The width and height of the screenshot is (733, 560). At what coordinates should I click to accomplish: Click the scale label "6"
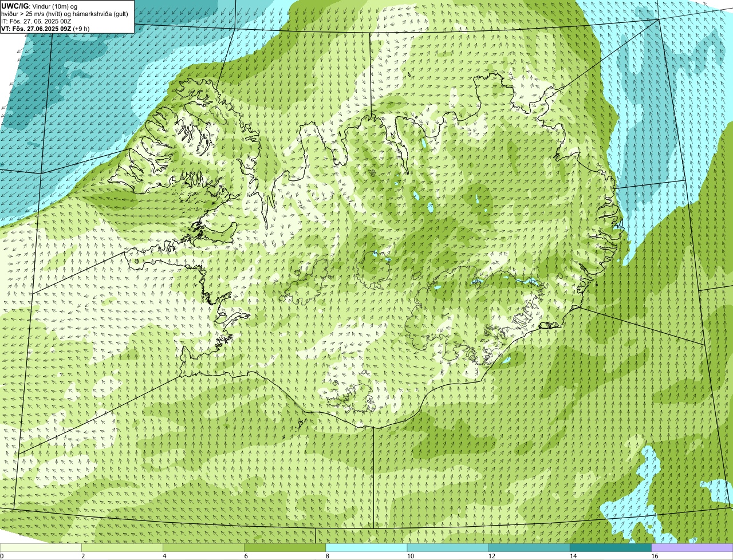[246, 556]
